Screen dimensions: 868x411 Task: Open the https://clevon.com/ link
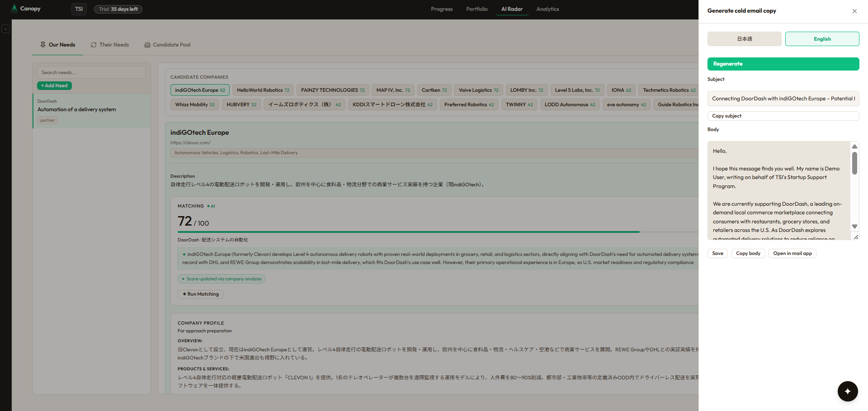pyautogui.click(x=190, y=143)
